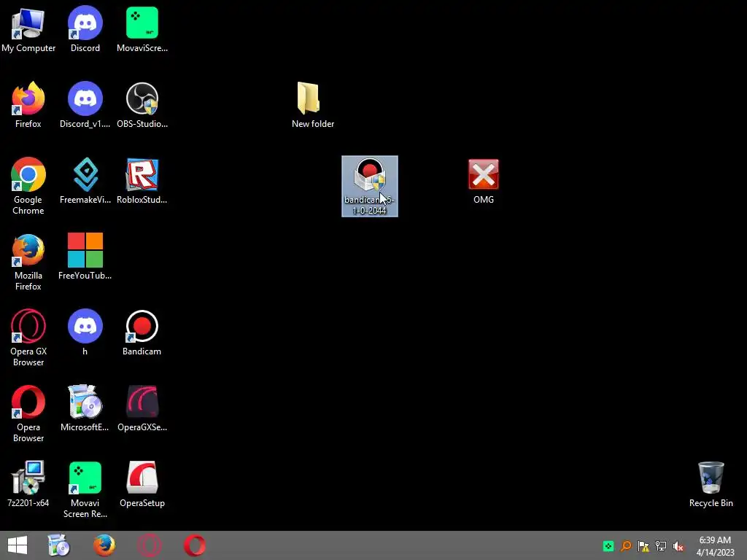Viewport: 747px width, 560px height.
Task: Click the orange magnifier tray icon
Action: tap(626, 546)
